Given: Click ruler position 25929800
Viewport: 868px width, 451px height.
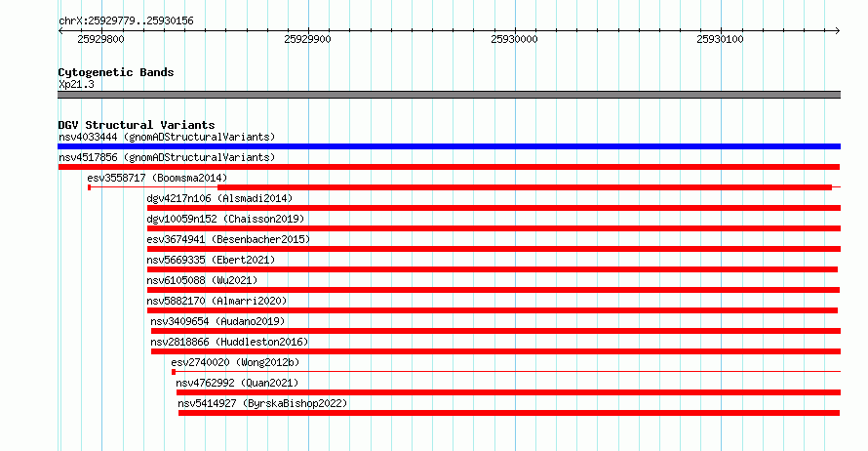Looking at the screenshot, I should click(x=100, y=39).
